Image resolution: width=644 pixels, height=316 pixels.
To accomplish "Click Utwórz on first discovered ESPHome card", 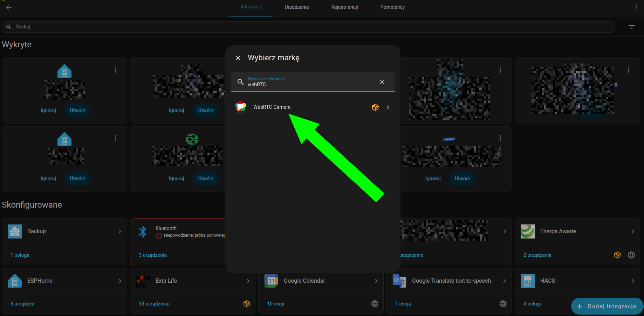I will pos(77,110).
